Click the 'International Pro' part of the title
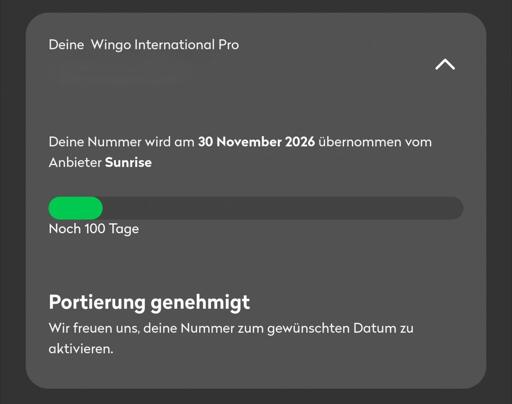 click(187, 45)
